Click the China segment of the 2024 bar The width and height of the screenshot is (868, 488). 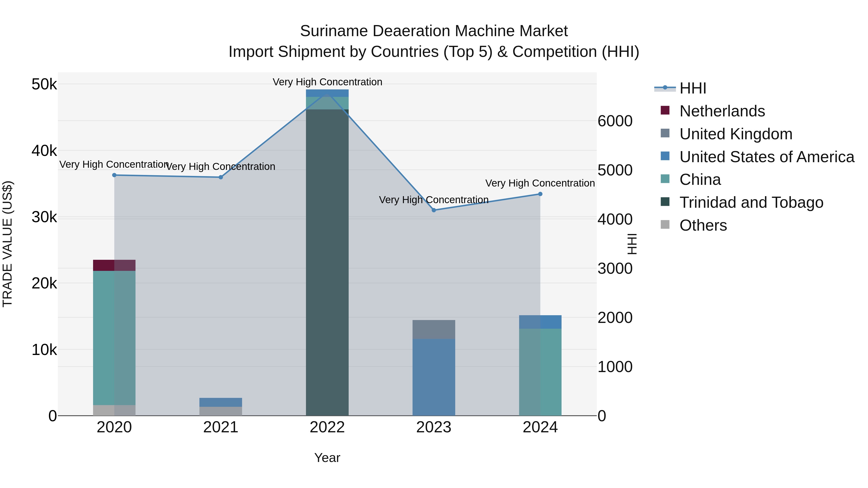[540, 372]
